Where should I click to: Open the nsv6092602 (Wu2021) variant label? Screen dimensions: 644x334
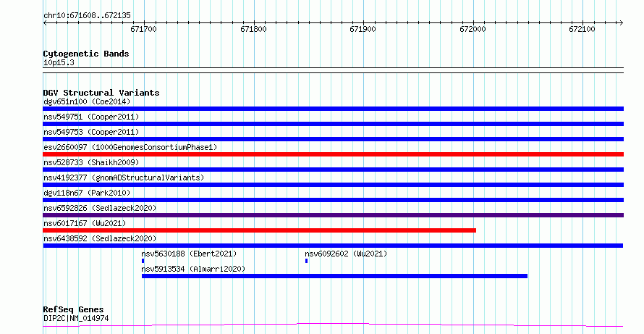(x=346, y=254)
